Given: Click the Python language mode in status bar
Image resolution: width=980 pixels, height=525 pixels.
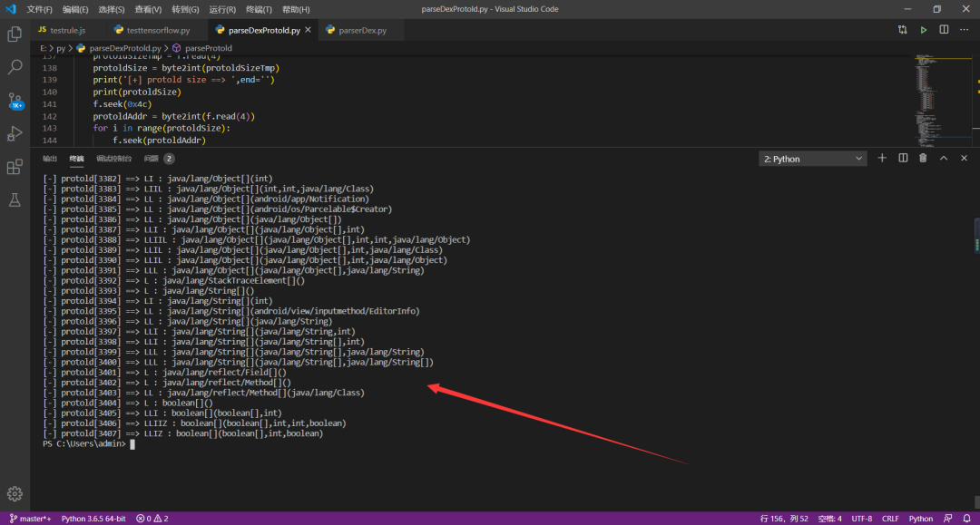Looking at the screenshot, I should pyautogui.click(x=921, y=519).
